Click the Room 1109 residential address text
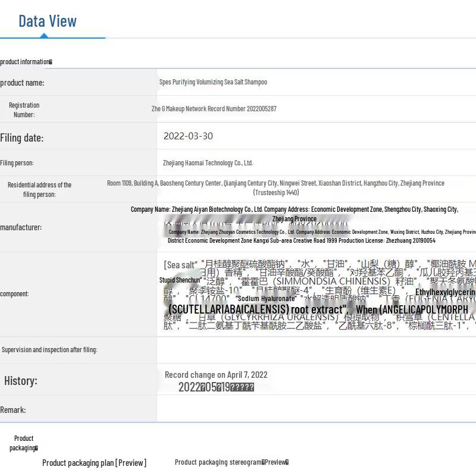This screenshot has height=476, width=476. click(275, 183)
